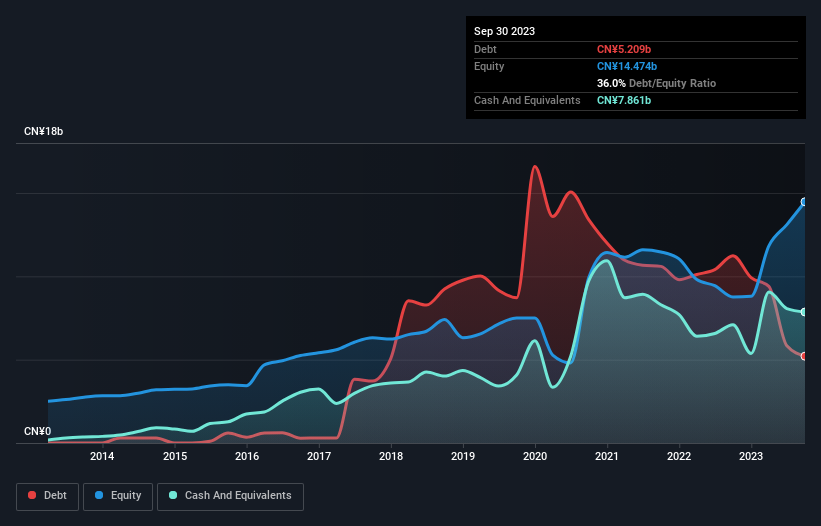Click the blue Equity legend dot

[99, 495]
